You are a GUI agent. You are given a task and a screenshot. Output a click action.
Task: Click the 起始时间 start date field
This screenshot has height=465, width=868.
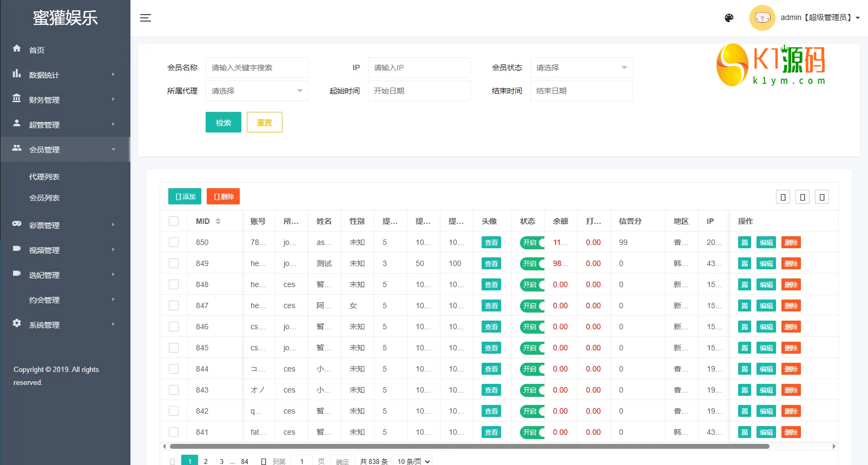click(419, 91)
